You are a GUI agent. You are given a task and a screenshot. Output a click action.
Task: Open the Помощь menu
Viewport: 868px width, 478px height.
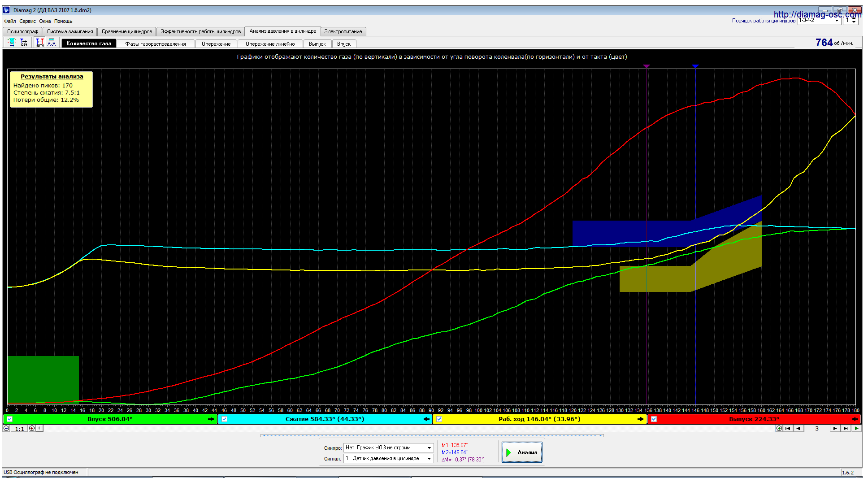(x=63, y=21)
